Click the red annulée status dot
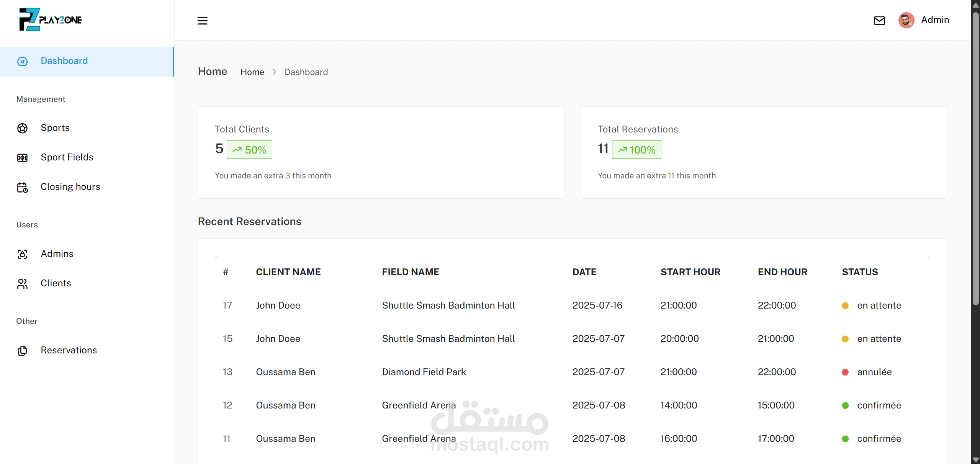Image resolution: width=980 pixels, height=464 pixels. (x=845, y=372)
